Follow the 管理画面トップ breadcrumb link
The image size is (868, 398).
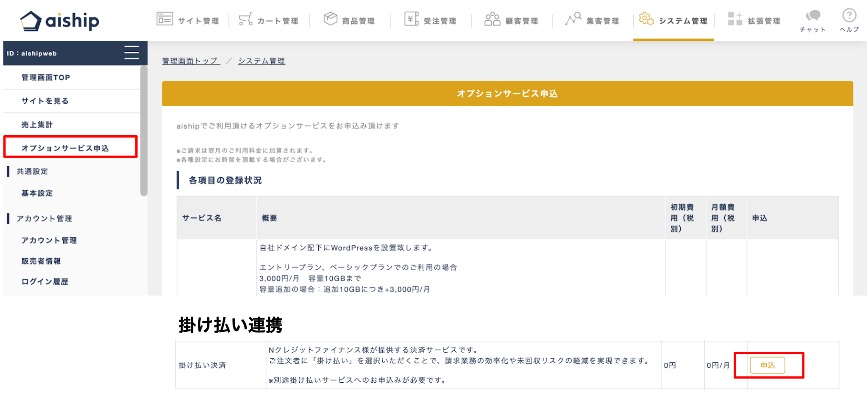point(191,61)
